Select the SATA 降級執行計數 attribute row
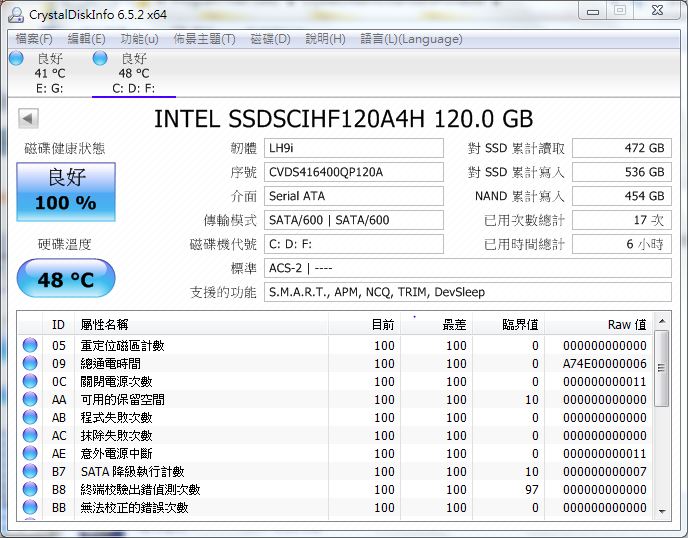This screenshot has height=538, width=688. coord(335,471)
